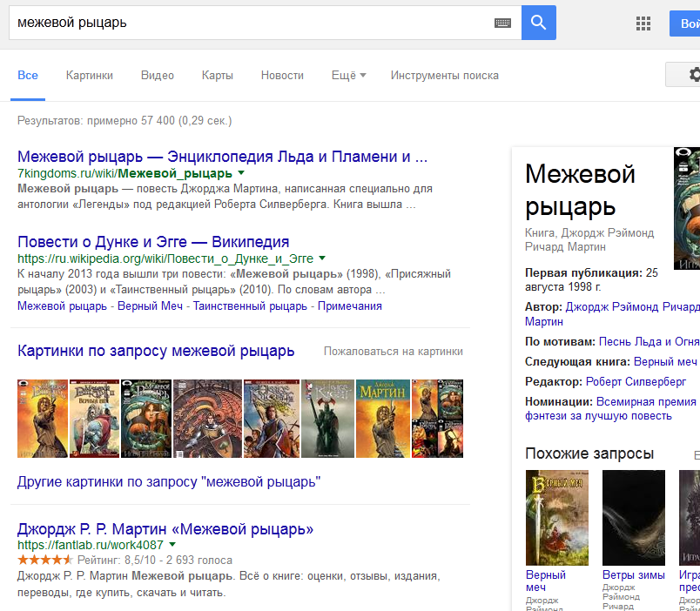
Task: Switch to the 'Видео' tab
Action: (157, 76)
